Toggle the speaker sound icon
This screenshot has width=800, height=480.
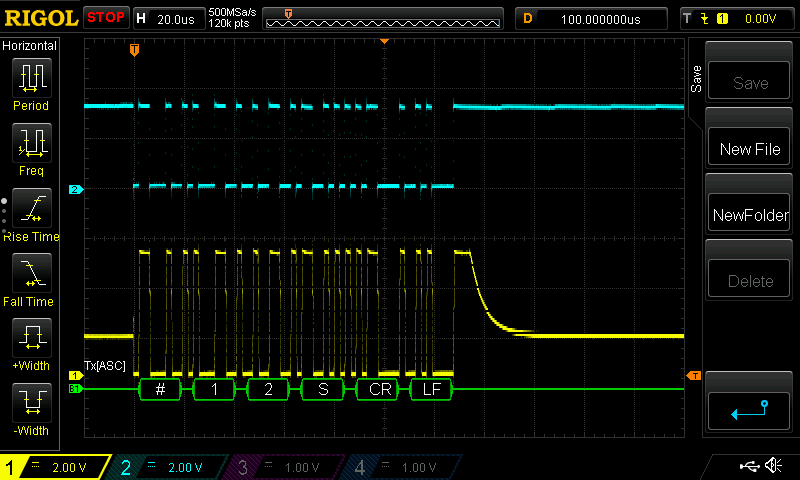tap(773, 466)
